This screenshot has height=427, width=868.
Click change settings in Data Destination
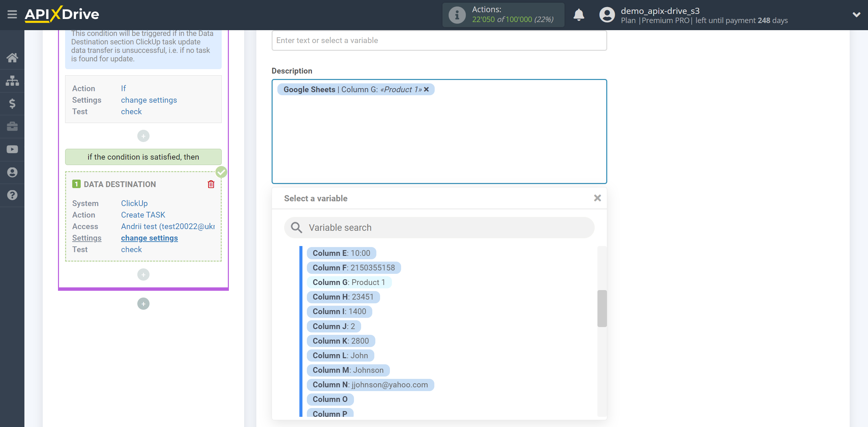[149, 238]
